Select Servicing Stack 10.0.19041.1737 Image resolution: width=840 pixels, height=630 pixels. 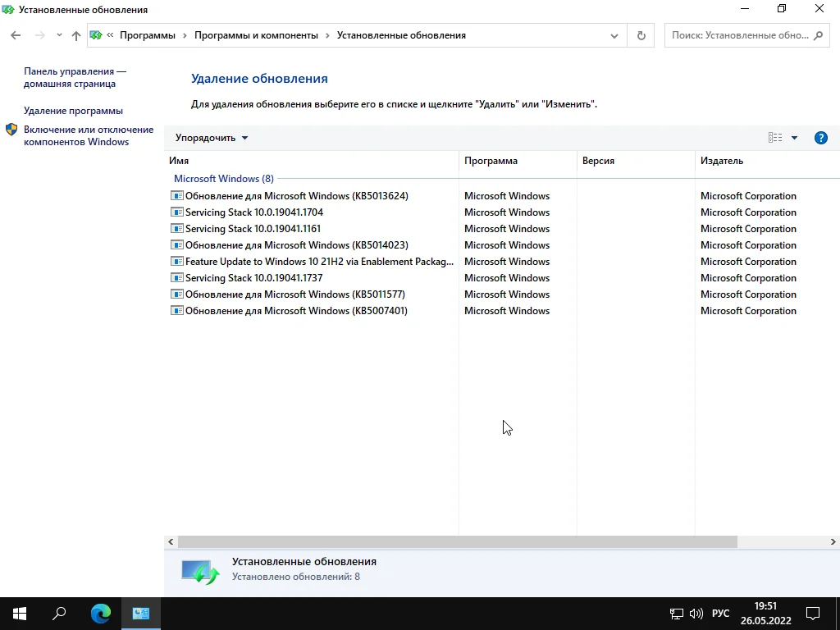[x=254, y=278]
